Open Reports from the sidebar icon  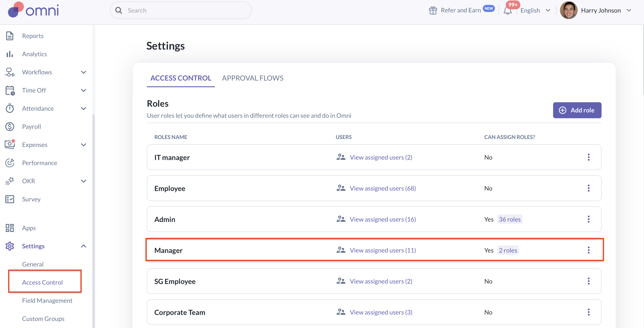tap(10, 36)
